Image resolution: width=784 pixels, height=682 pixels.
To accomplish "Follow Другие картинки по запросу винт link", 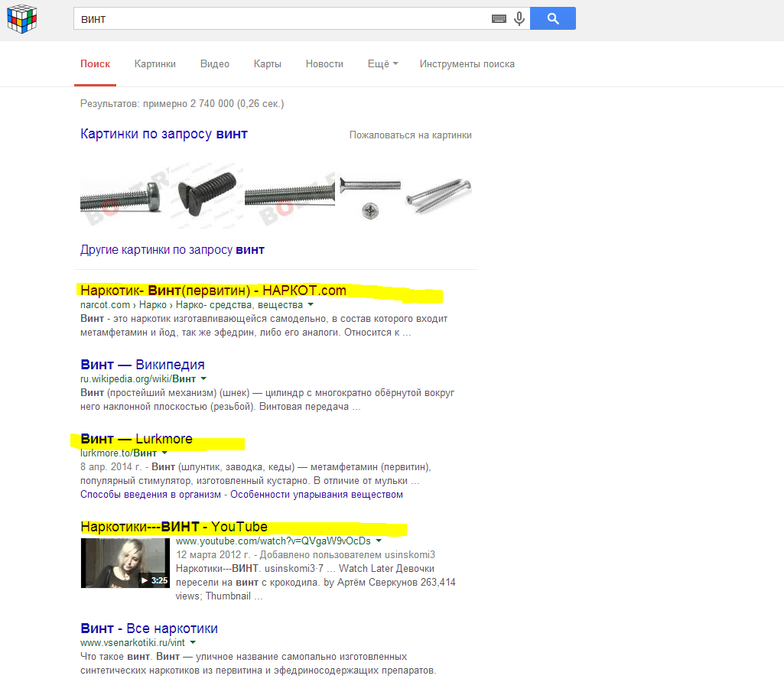I will coord(173,249).
